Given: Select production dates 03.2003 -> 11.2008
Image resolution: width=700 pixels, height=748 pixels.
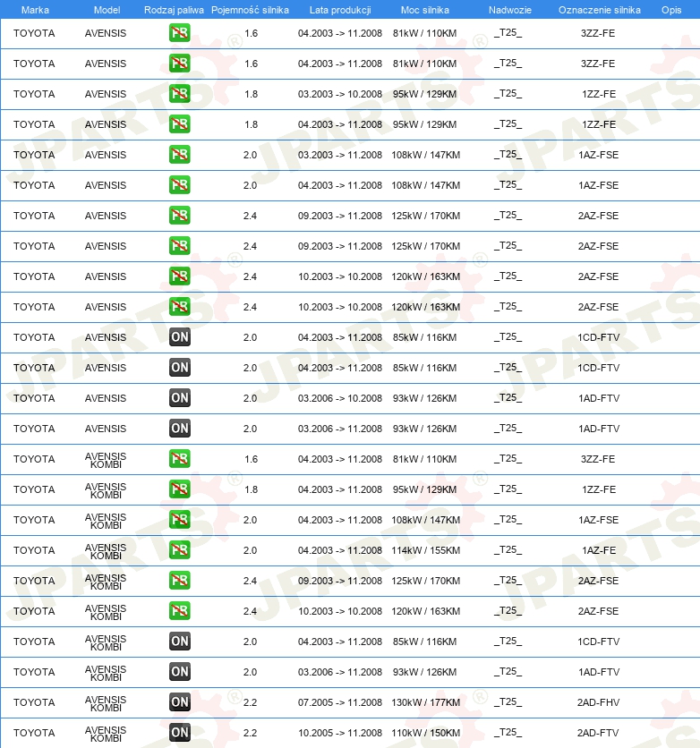Looking at the screenshot, I should click(x=340, y=156).
